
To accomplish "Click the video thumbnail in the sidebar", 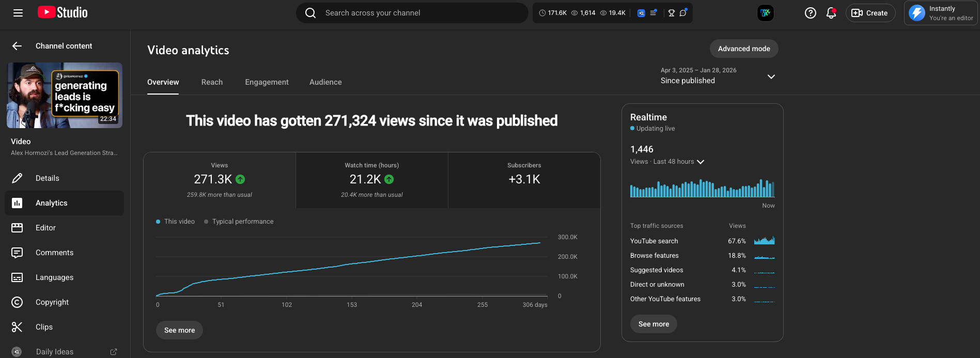I will [65, 96].
